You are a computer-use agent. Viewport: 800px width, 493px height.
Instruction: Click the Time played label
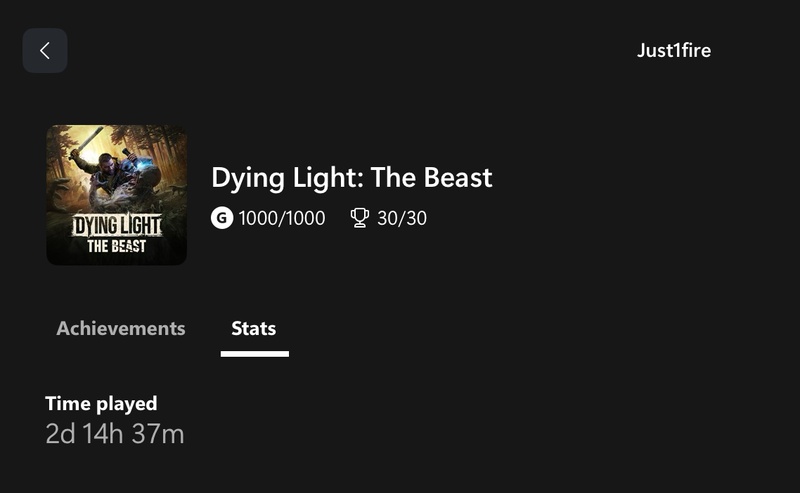[101, 404]
